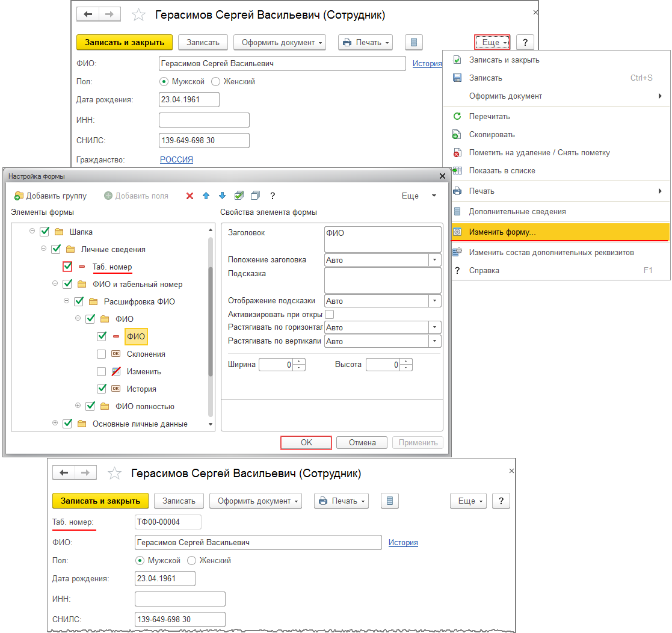Click Записать diskette icon in menu
Image resolution: width=672 pixels, height=633 pixels.
[457, 78]
